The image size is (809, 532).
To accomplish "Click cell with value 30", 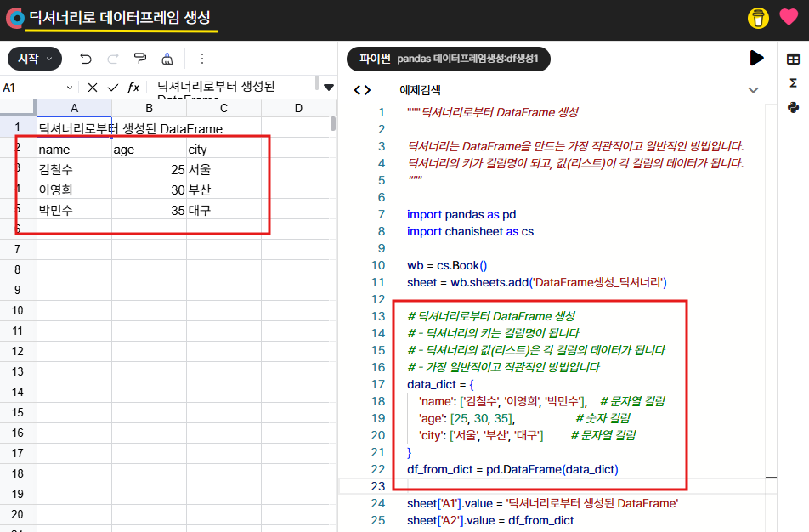I will [x=149, y=190].
